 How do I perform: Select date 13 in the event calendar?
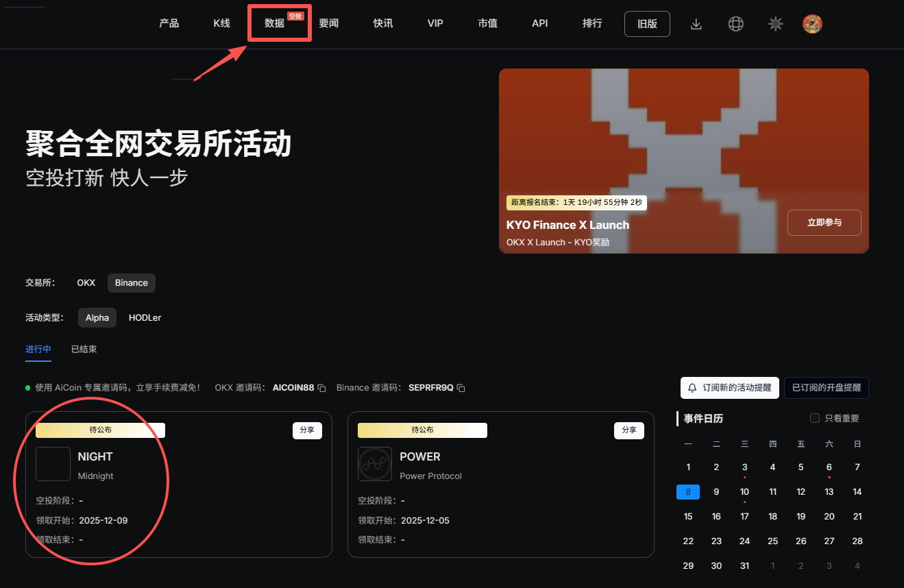tap(829, 492)
